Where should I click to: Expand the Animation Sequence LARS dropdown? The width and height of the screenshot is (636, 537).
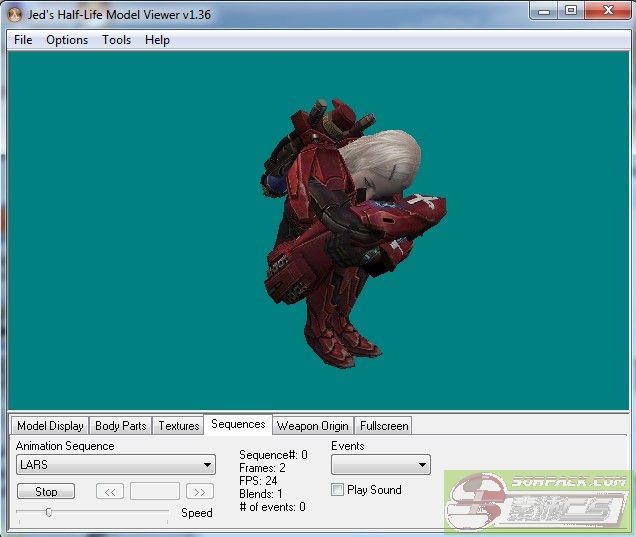[x=116, y=465]
